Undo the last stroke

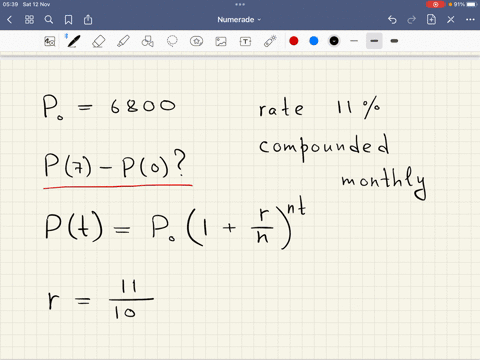point(392,20)
